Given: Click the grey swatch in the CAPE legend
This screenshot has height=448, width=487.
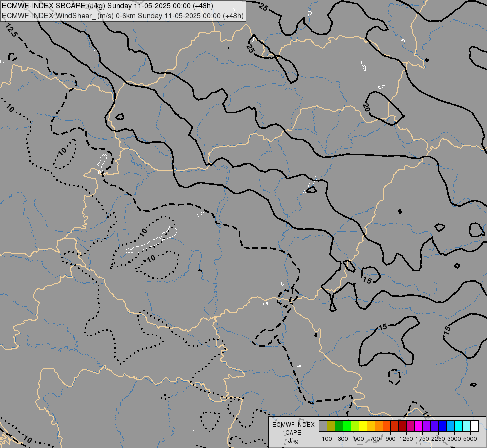Looking at the screenshot, I should tap(323, 426).
